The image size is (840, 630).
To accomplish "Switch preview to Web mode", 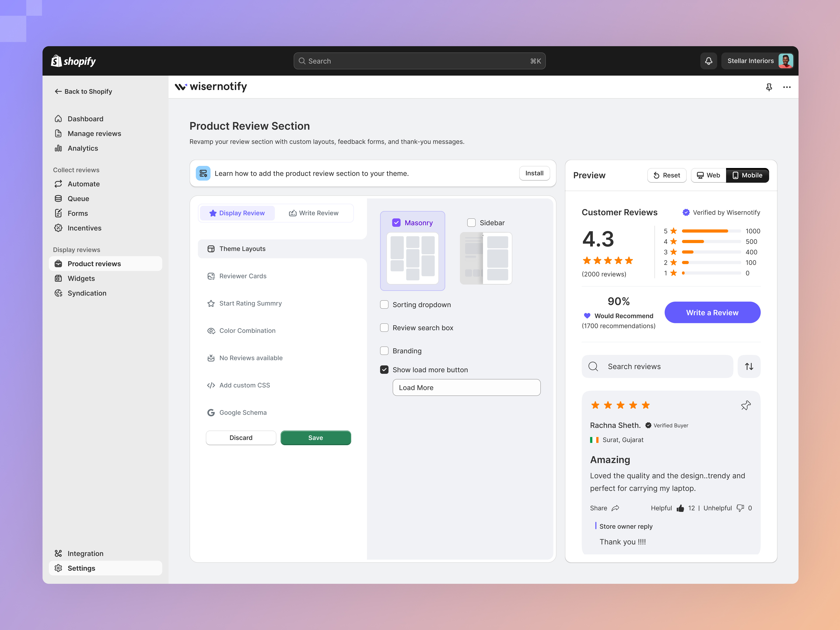I will coord(708,175).
